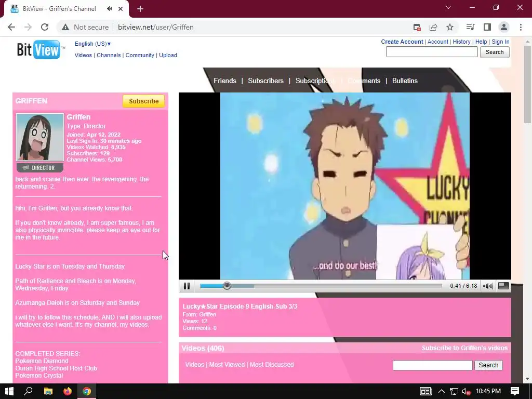This screenshot has width=532, height=399.
Task: Open the History link
Action: [461, 42]
